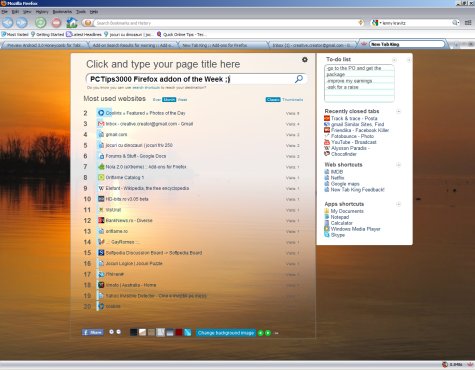Click the Facebook Share button
Viewport: 475px width, 370px height.
(93, 332)
